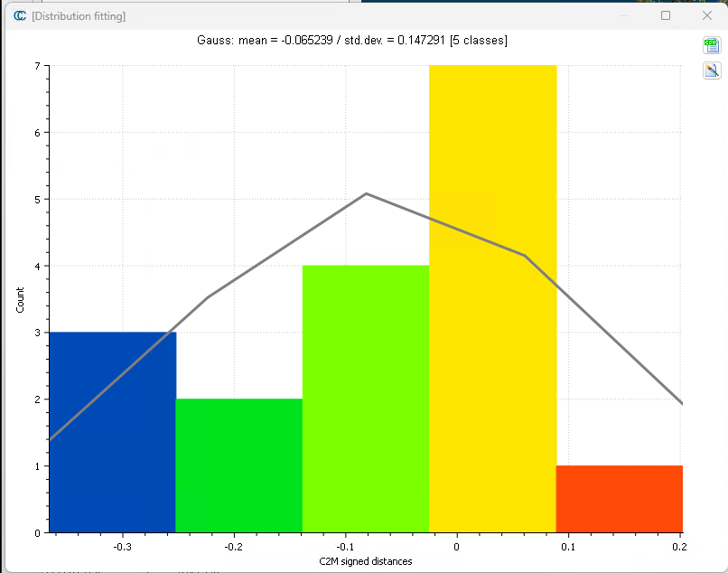Click the -0.1 x-axis tick label
This screenshot has height=573, width=728.
pos(345,547)
